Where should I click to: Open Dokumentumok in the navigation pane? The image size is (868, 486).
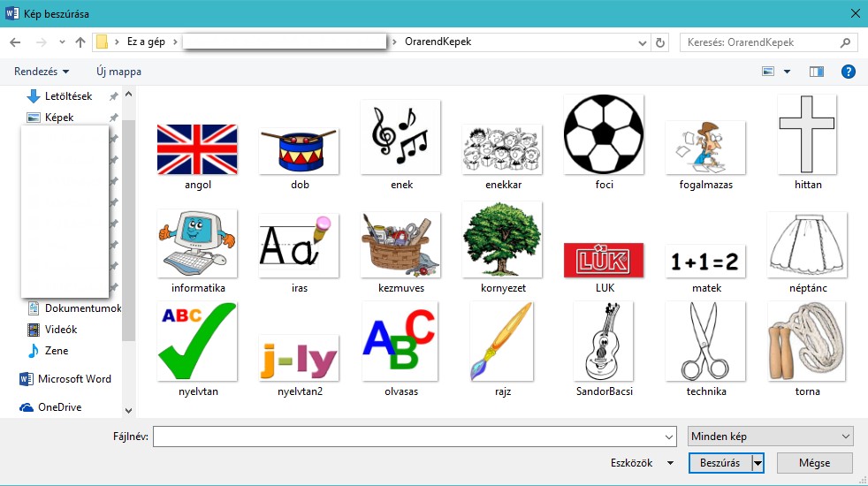pyautogui.click(x=82, y=308)
